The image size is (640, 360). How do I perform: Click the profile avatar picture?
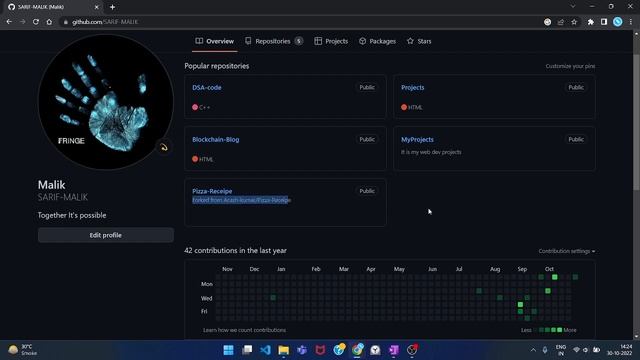106,102
